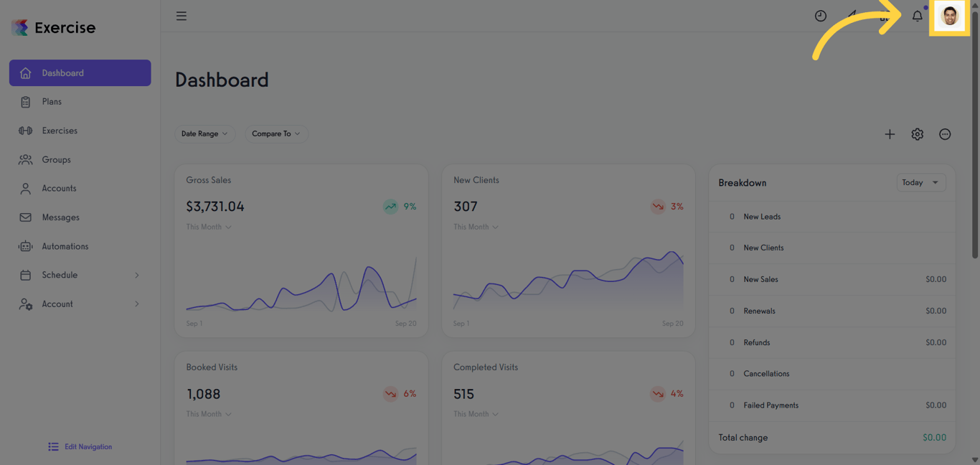The height and width of the screenshot is (465, 980).
Task: Click the plus icon to add widget
Action: point(890,134)
